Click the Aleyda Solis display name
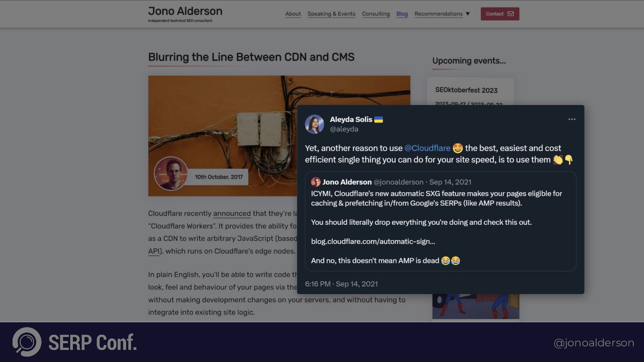The image size is (644, 362). (x=351, y=119)
